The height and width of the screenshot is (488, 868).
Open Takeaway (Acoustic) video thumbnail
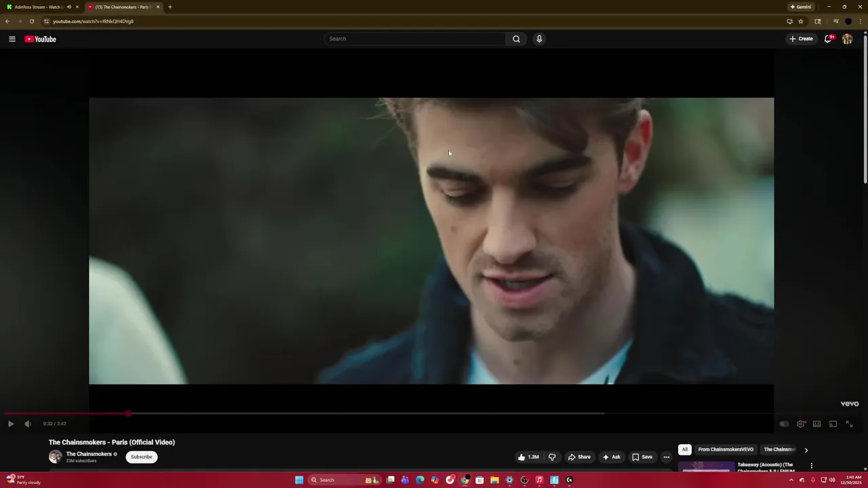[x=706, y=468]
